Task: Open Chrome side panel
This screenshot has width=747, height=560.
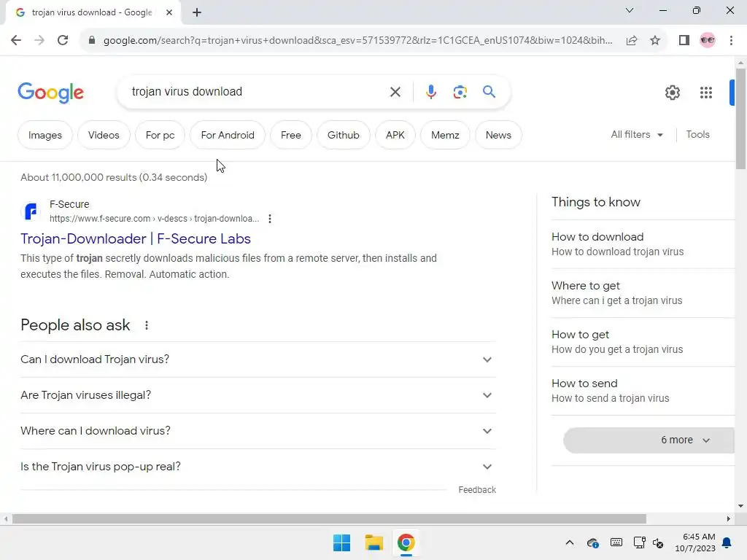Action: point(684,40)
